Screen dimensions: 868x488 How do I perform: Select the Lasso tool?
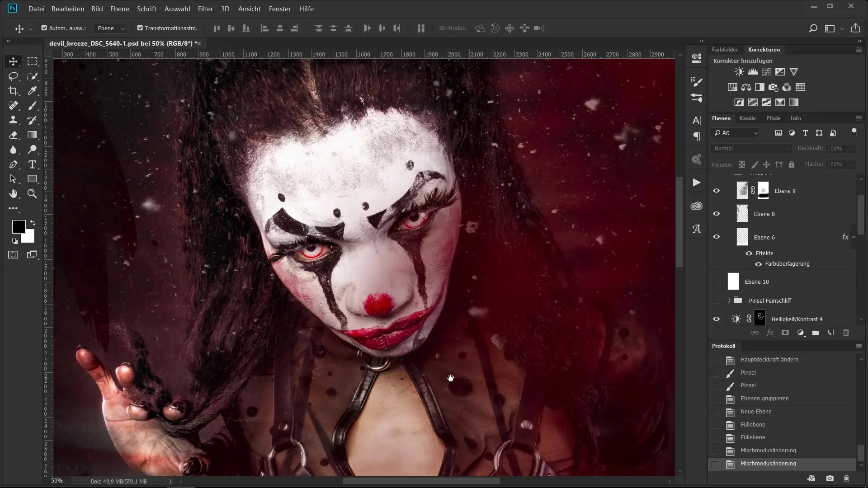13,76
